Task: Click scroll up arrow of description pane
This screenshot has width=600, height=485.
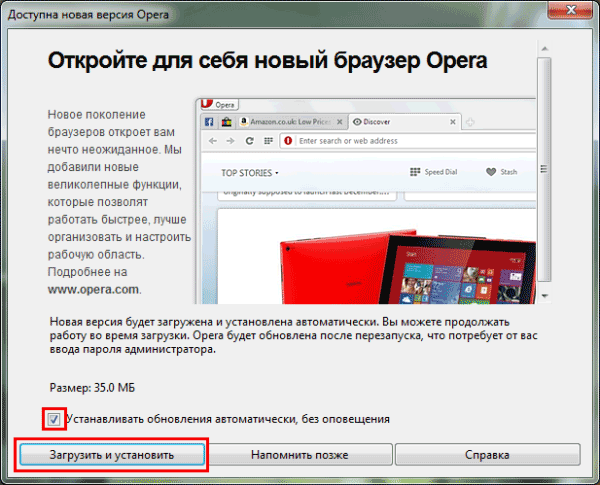Action: pyautogui.click(x=545, y=49)
